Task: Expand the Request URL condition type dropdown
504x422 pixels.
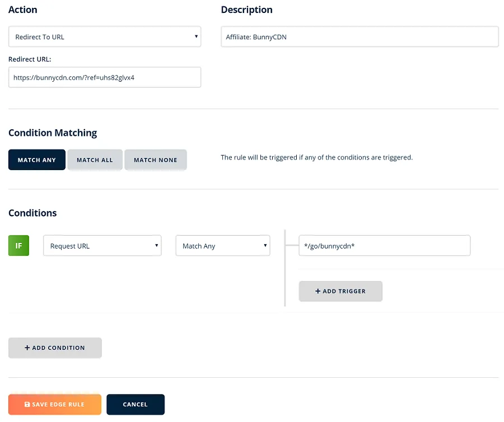Action: (x=102, y=246)
